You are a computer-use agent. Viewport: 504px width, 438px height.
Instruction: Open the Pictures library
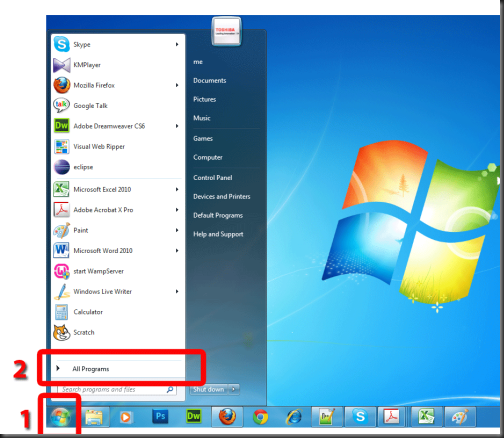(x=205, y=99)
